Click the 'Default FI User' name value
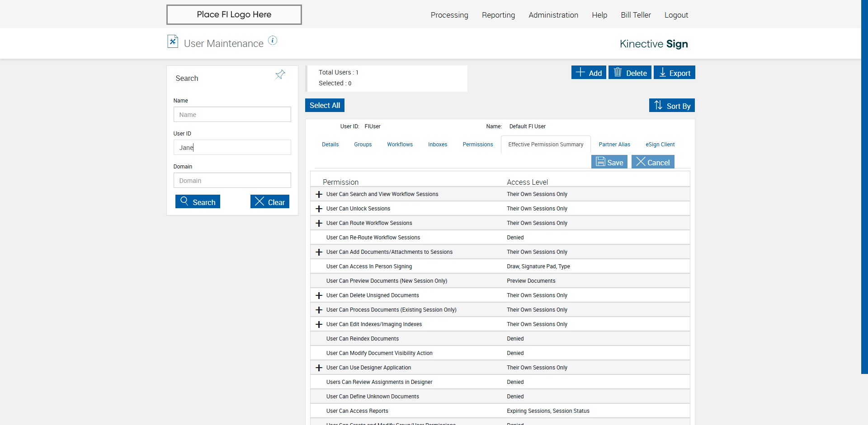This screenshot has height=425, width=868. (x=527, y=126)
